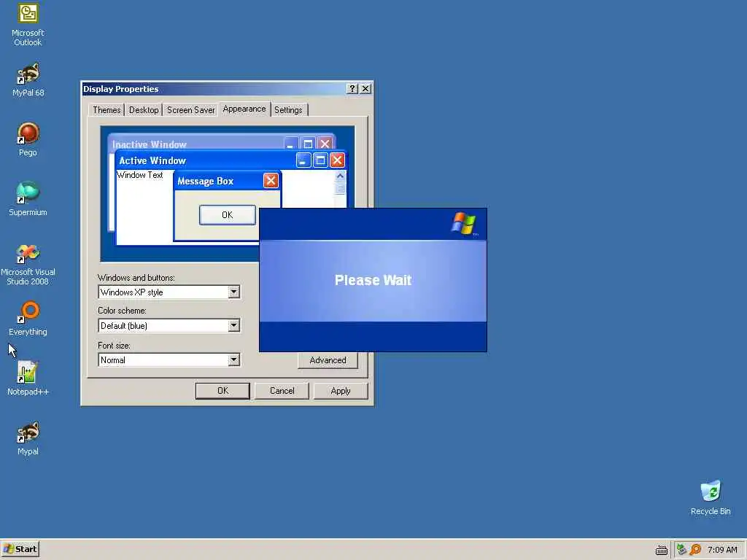Select the Mypal desktop shortcut

point(28,438)
